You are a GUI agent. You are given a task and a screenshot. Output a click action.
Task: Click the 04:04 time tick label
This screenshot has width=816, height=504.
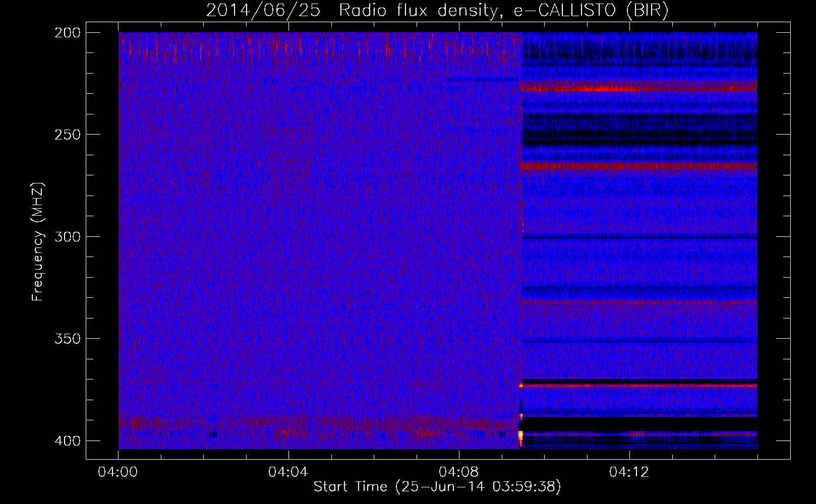288,472
